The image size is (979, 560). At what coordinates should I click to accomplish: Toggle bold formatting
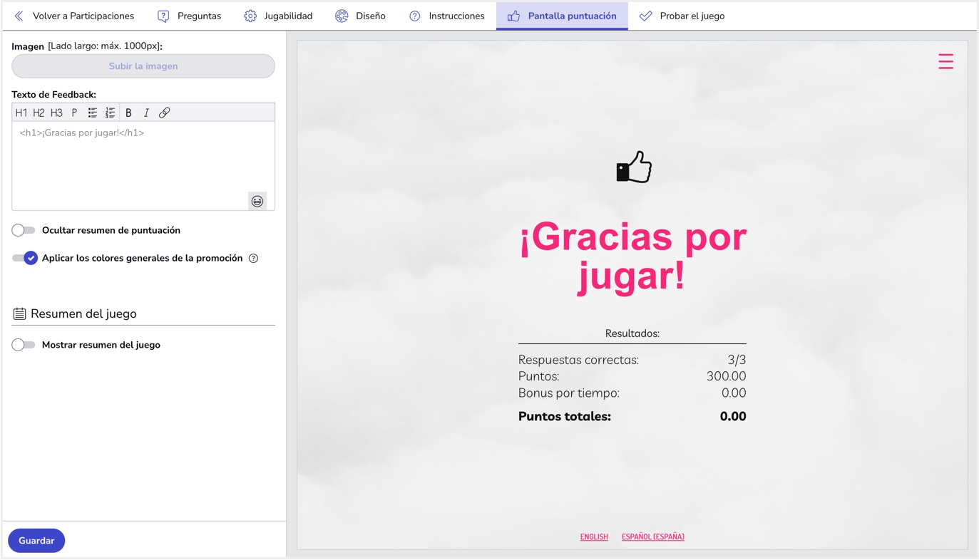(x=128, y=113)
